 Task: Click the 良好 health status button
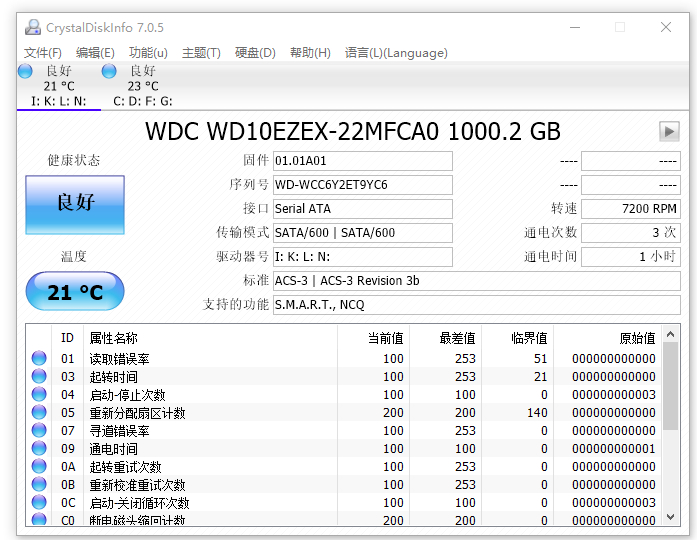tap(75, 205)
